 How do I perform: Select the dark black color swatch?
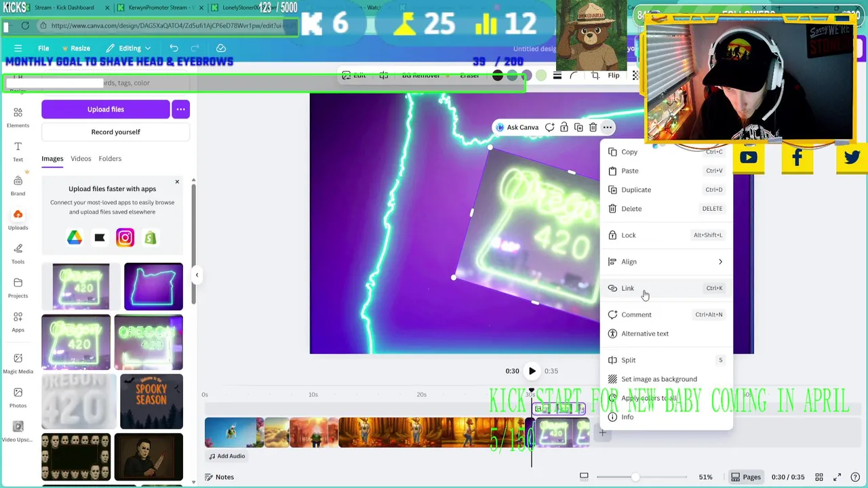click(x=498, y=76)
